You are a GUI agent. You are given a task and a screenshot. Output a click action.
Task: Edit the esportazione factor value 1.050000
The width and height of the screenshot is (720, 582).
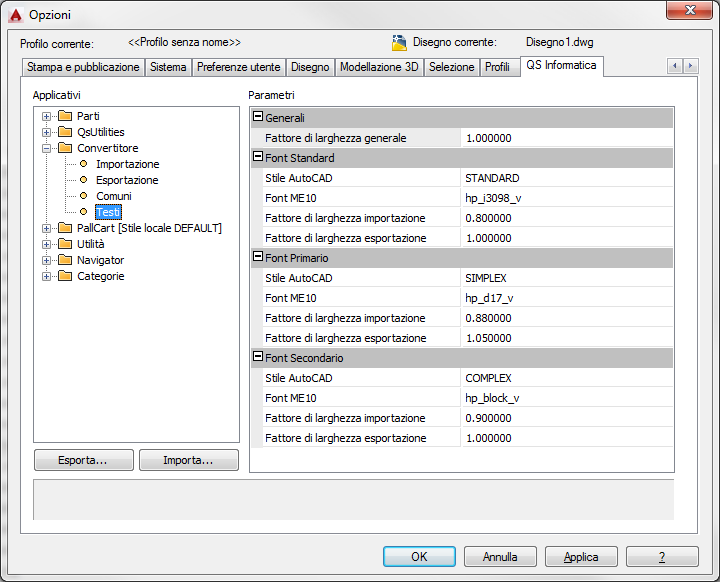click(x=568, y=338)
